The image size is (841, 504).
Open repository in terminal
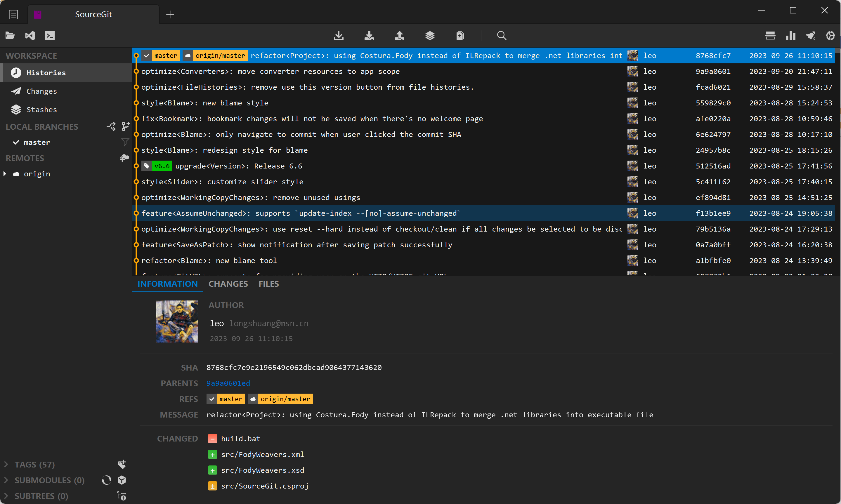50,35
